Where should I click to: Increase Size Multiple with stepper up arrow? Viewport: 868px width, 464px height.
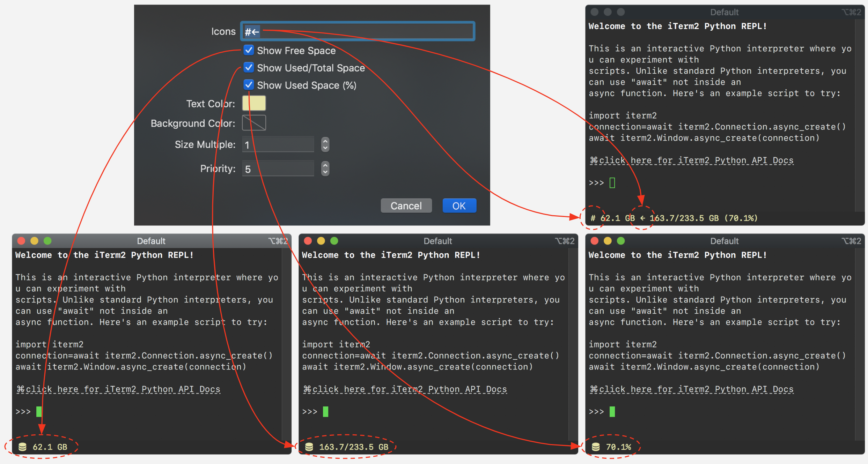click(x=325, y=141)
